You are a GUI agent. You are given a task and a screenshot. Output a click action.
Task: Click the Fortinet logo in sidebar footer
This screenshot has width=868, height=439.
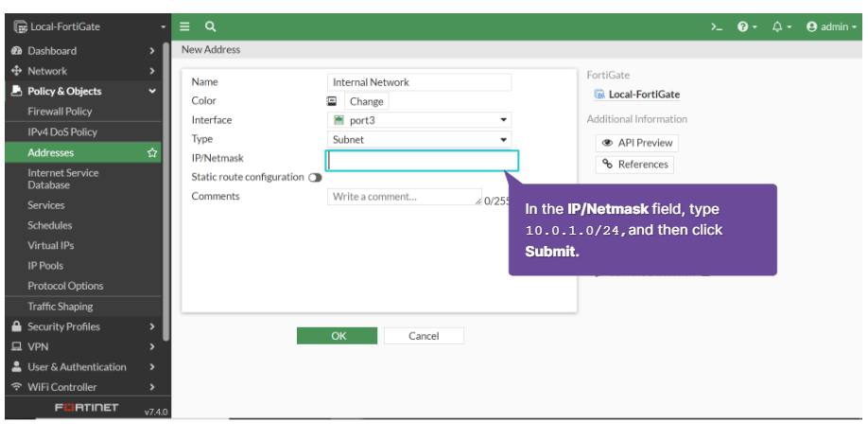pyautogui.click(x=86, y=408)
